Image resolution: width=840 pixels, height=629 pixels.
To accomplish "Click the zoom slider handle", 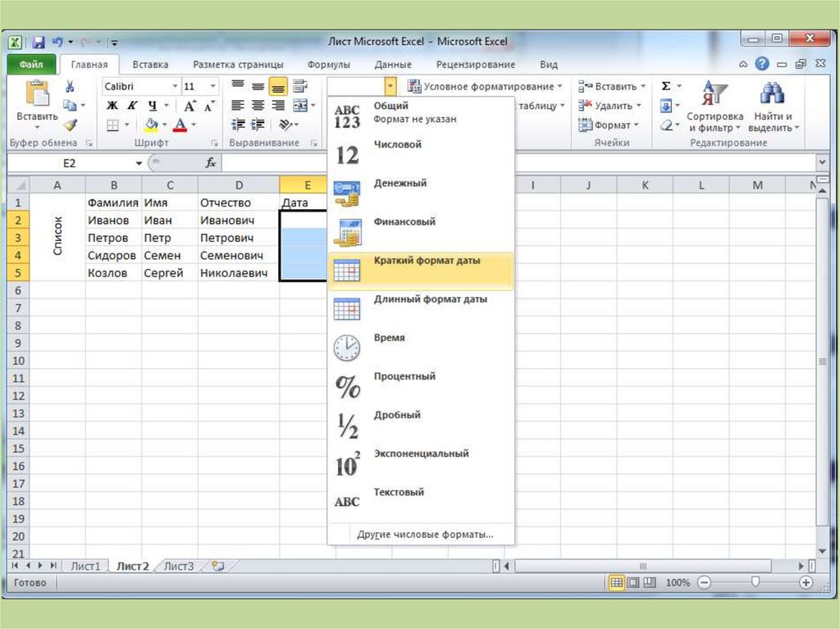I will 756,582.
